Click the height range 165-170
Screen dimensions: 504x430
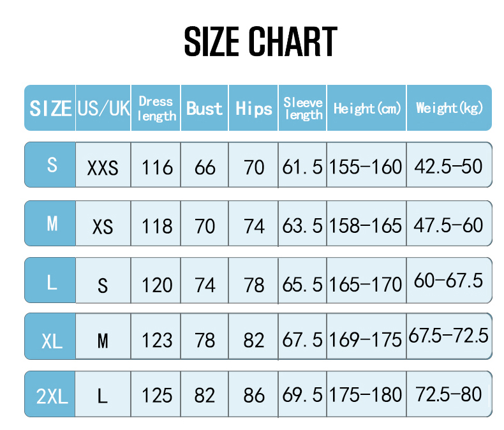366,283
